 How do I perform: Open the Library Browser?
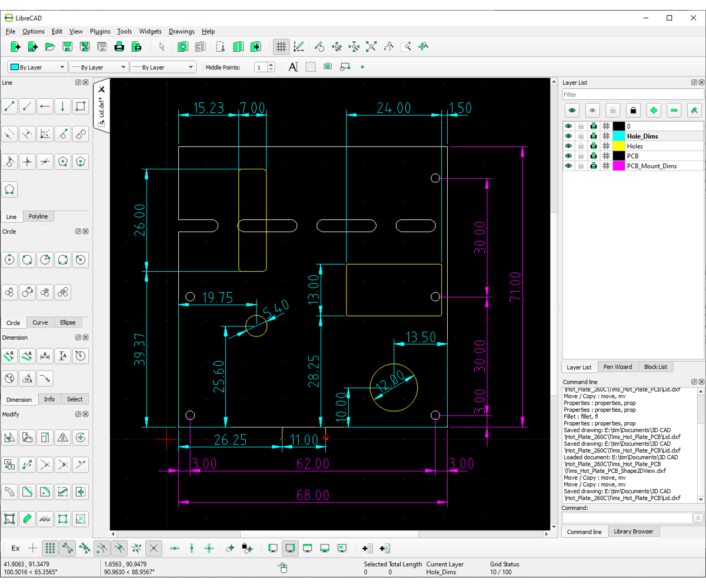634,531
